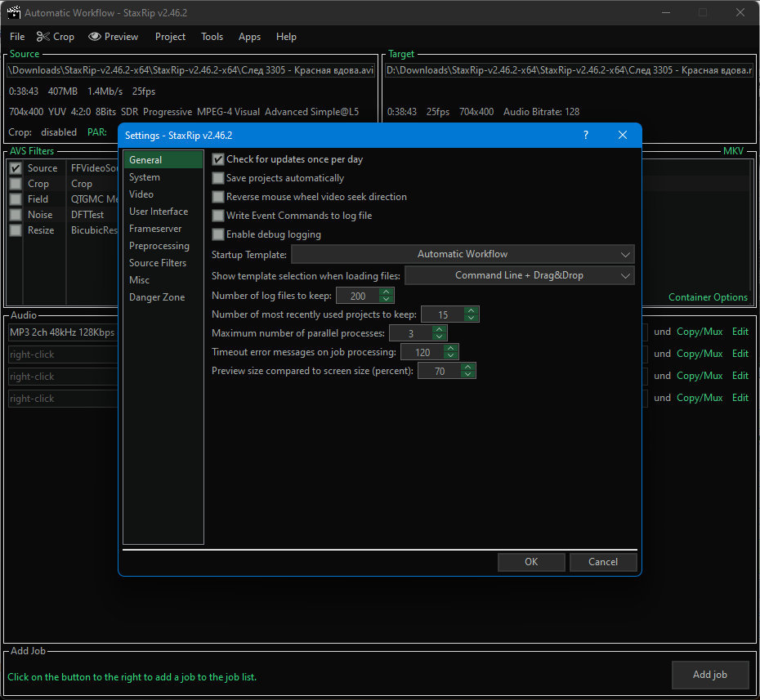Decrease timeout error messages value
The height and width of the screenshot is (700, 760).
451,356
